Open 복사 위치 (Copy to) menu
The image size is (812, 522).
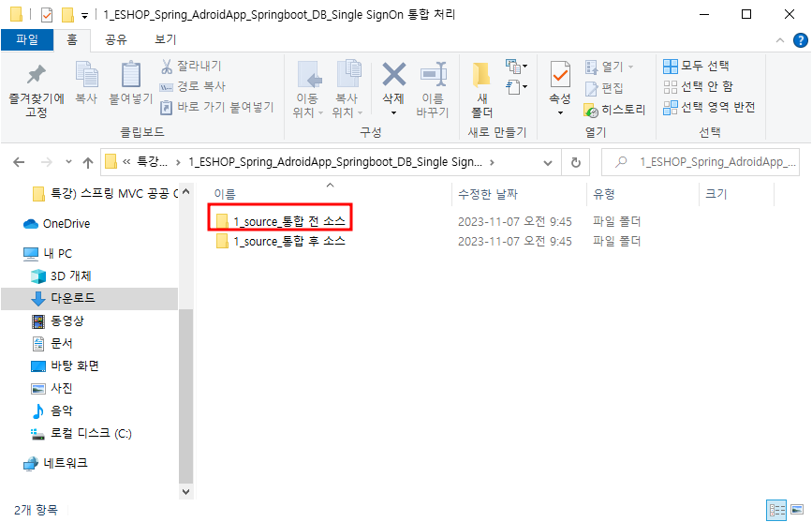coord(347,90)
